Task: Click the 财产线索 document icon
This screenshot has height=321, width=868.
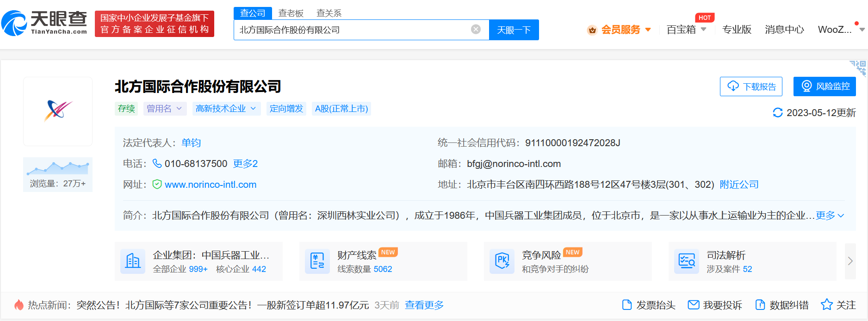Action: pos(317,261)
